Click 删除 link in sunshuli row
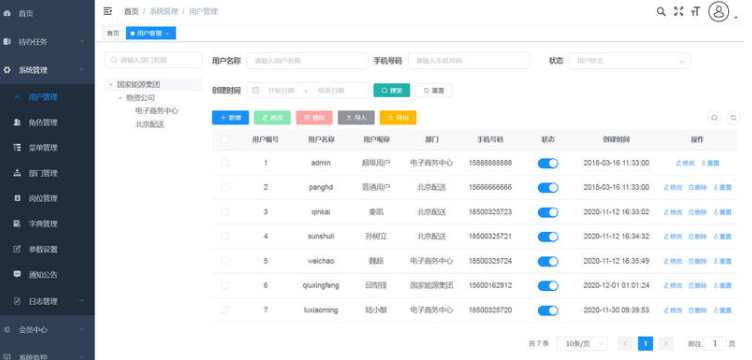The width and height of the screenshot is (752, 360). [x=698, y=237]
